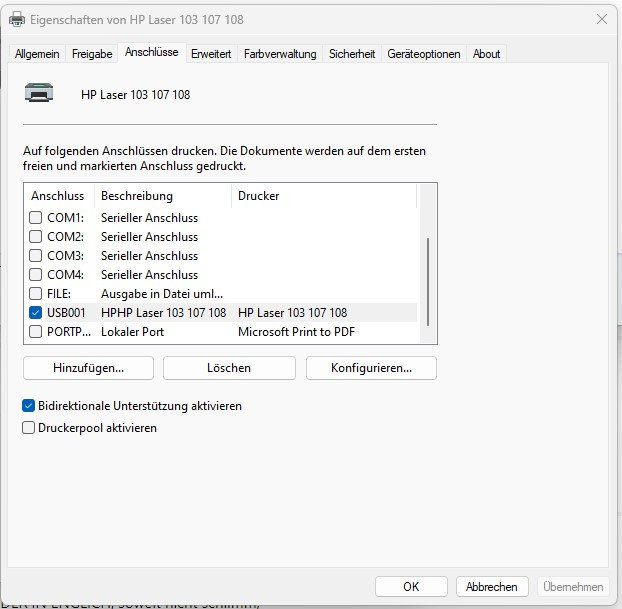
Task: Go to the Erweitert tab
Action: pos(211,54)
